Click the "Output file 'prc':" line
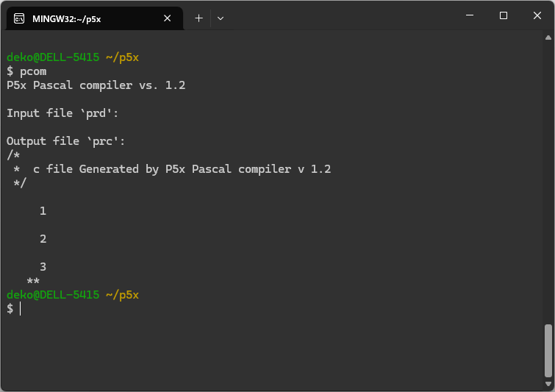This screenshot has height=392, width=555. coord(66,141)
